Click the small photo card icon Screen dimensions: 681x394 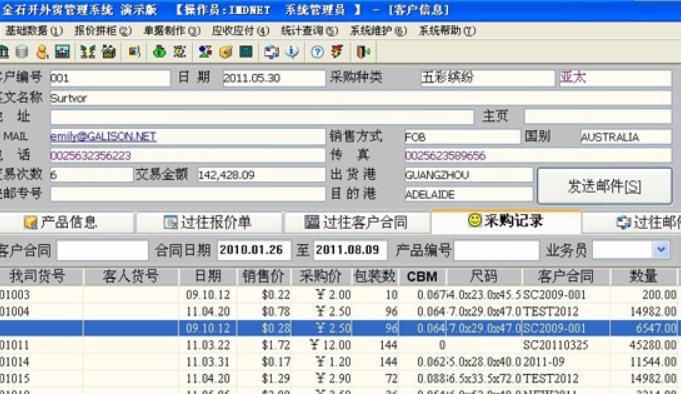[134, 52]
